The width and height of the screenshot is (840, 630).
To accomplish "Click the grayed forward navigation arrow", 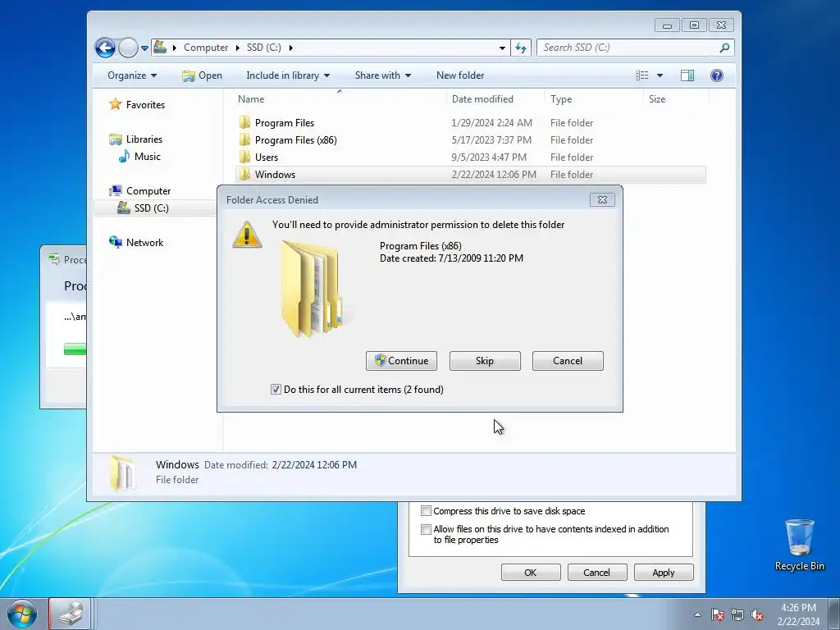I will [128, 48].
